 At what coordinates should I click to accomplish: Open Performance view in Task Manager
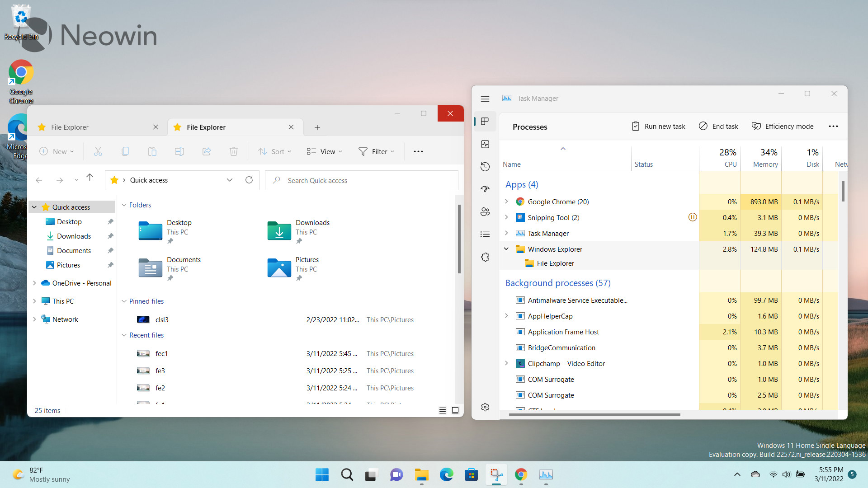click(x=485, y=144)
